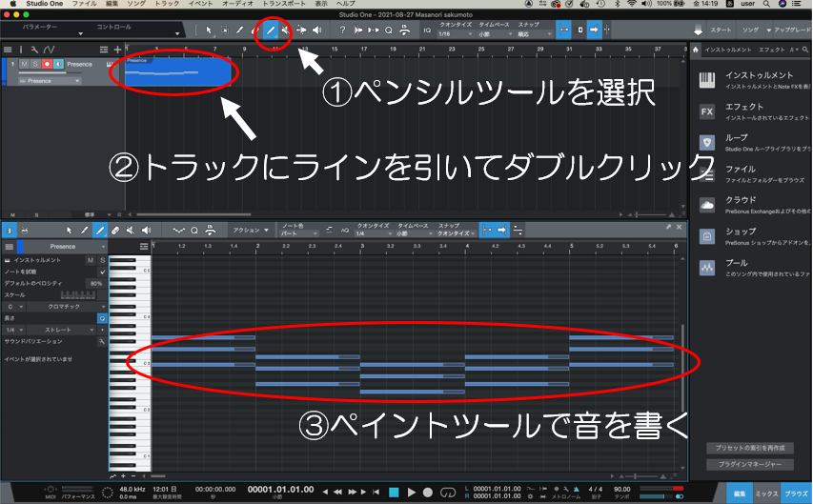Open the ループ entry in browser
Image resolution: width=813 pixels, height=504 pixels.
[x=707, y=143]
